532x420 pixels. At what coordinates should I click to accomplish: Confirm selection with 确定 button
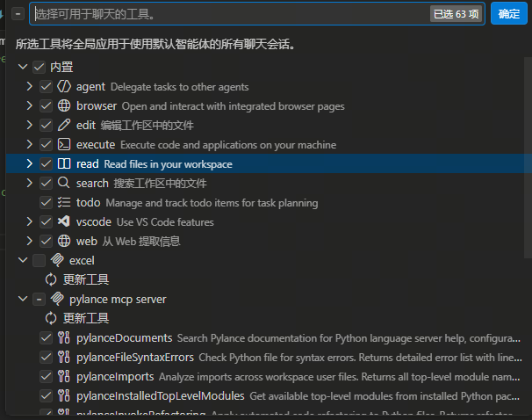click(x=508, y=14)
